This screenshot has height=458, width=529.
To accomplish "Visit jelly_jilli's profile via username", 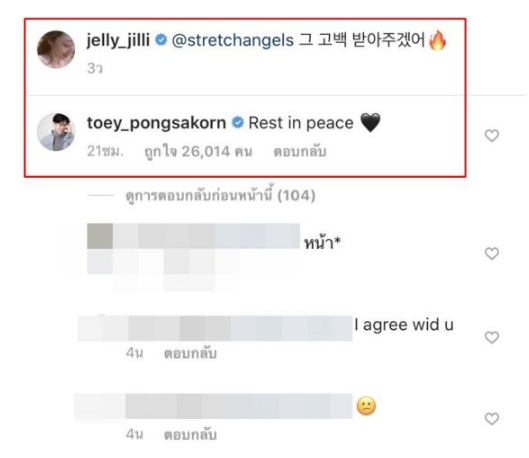I will click(x=118, y=40).
